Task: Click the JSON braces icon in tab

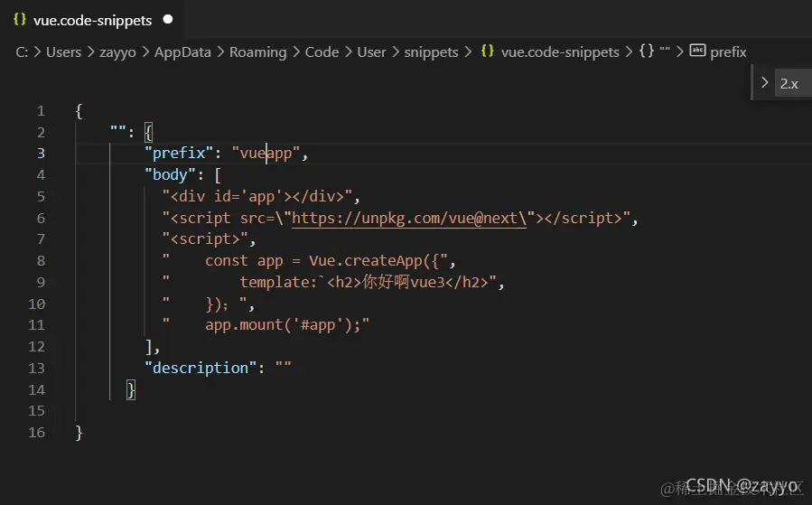Action: coord(20,20)
